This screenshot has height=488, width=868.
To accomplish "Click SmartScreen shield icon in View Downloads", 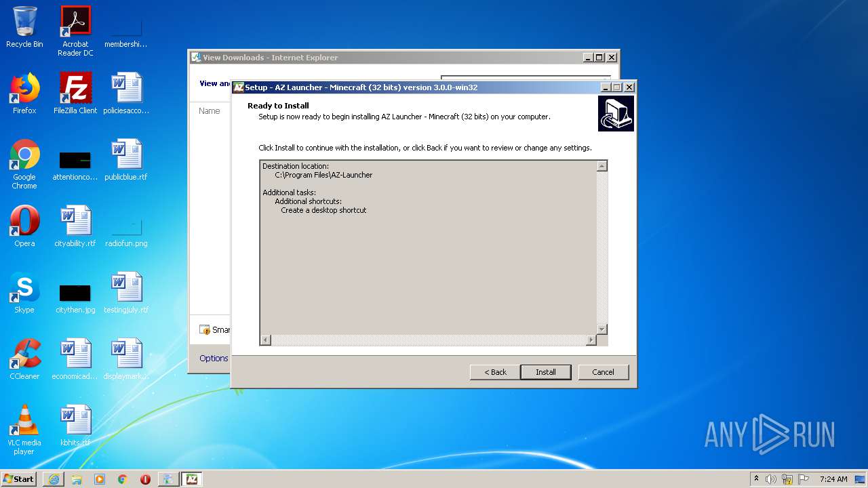I will point(205,330).
